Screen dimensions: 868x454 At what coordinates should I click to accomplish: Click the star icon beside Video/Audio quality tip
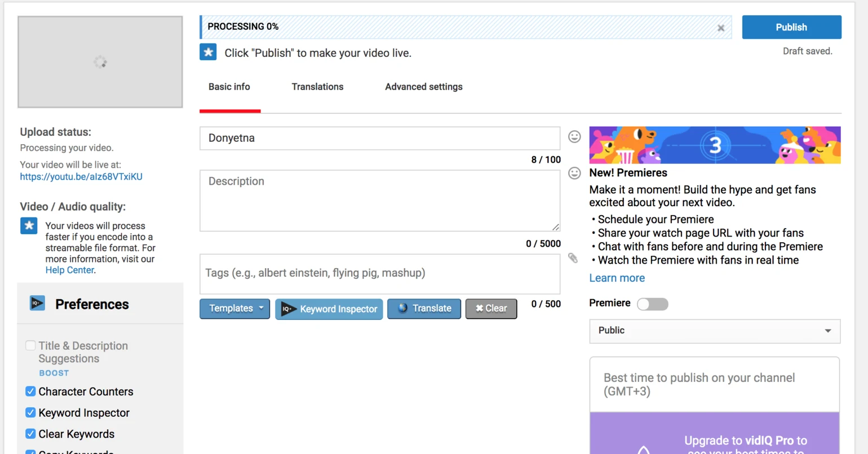click(29, 226)
